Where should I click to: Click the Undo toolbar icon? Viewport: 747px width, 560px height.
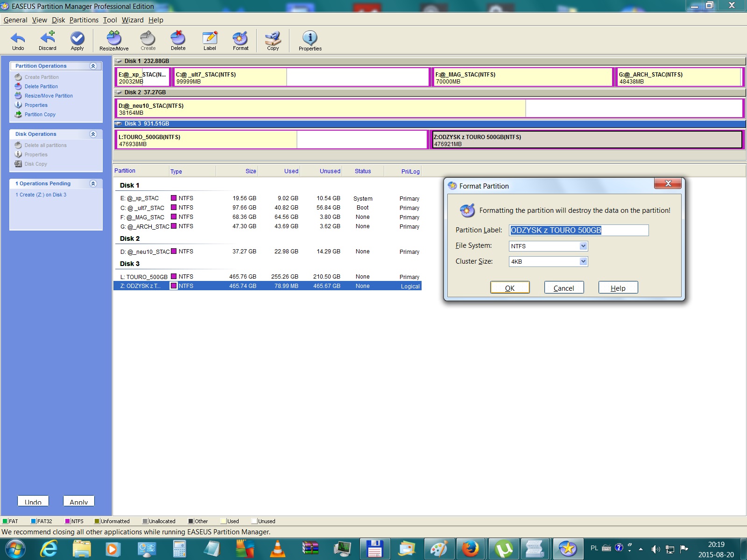pyautogui.click(x=18, y=41)
